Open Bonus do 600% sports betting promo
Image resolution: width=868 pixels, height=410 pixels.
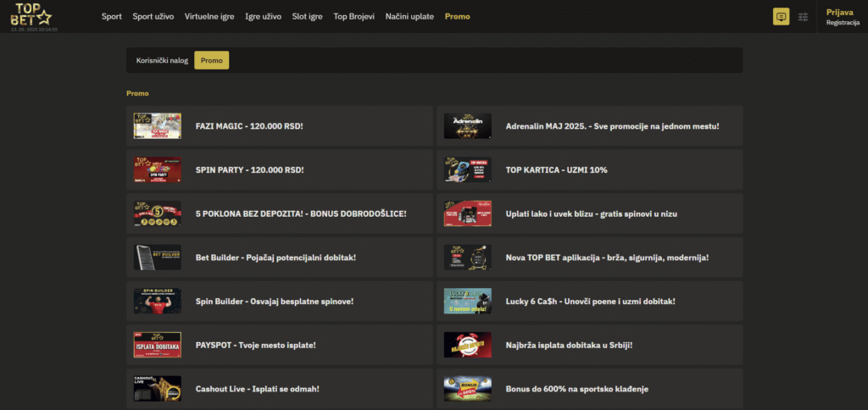point(576,389)
